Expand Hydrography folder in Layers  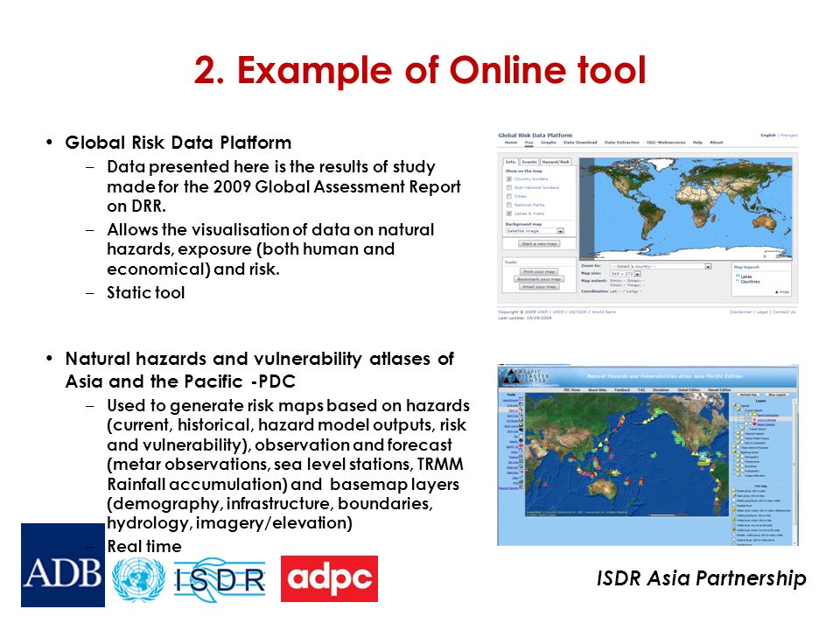tap(738, 471)
